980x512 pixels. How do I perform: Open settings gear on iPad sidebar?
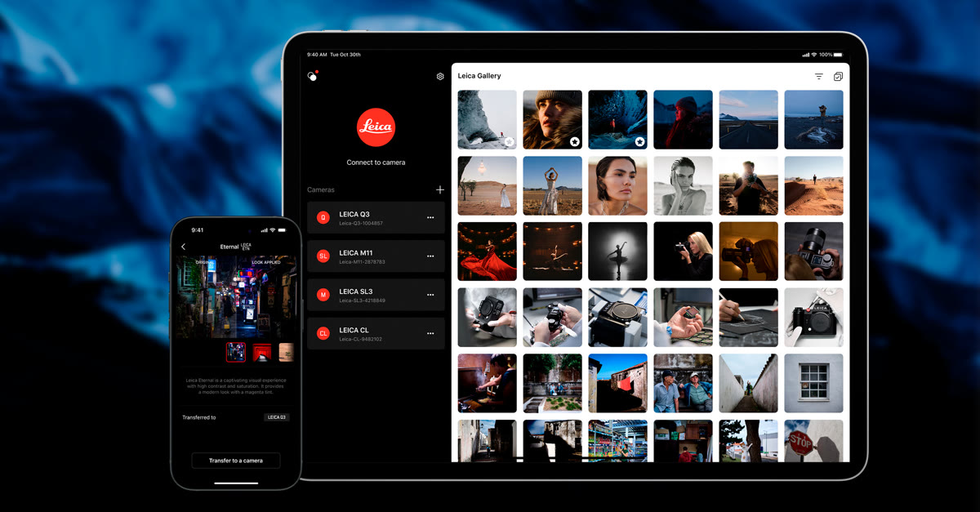click(x=440, y=76)
